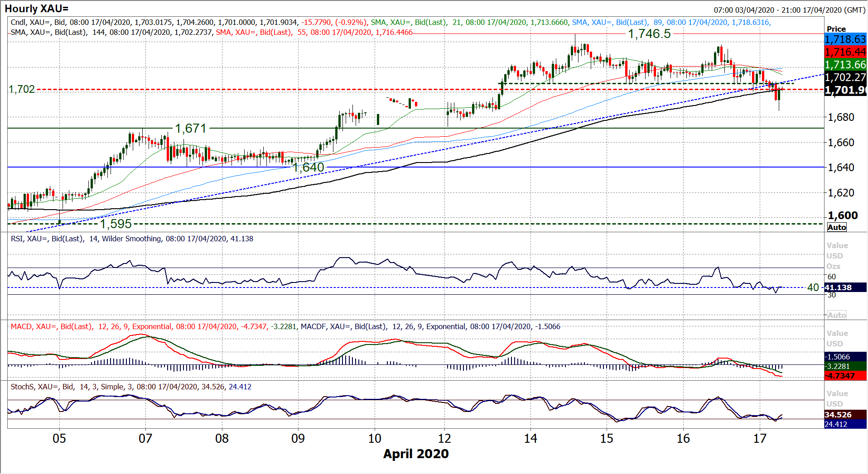Click the 1,680 price axis label
The height and width of the screenshot is (474, 868).
(x=841, y=117)
